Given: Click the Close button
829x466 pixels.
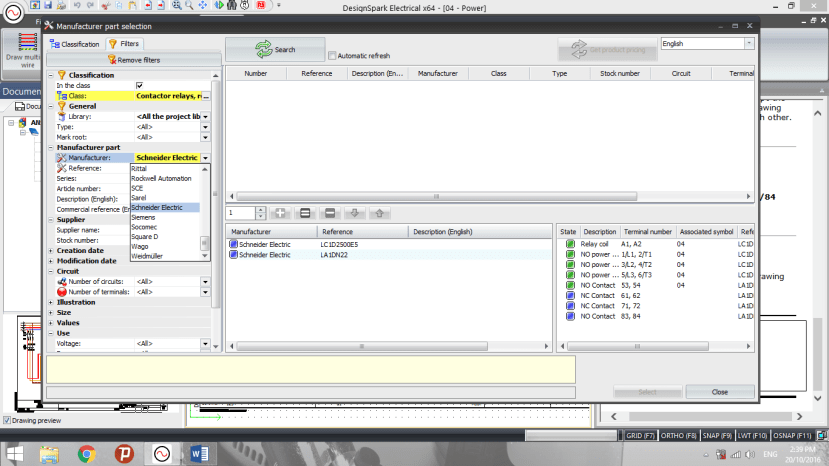Looking at the screenshot, I should 720,392.
